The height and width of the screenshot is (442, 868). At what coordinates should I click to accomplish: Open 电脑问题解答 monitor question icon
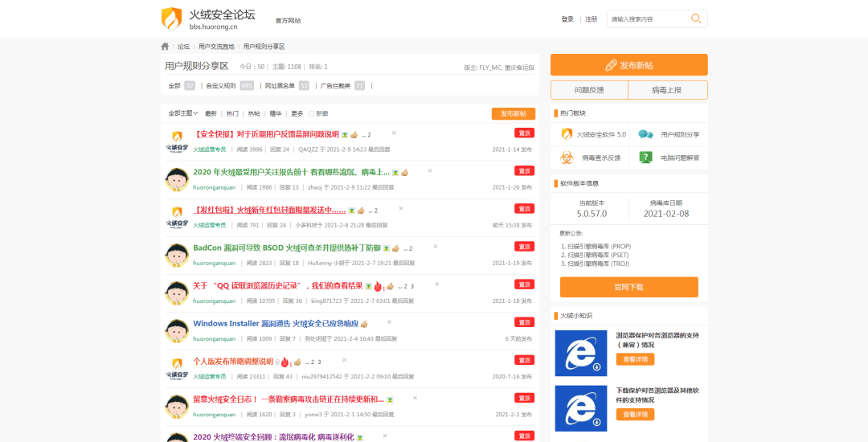(x=645, y=158)
